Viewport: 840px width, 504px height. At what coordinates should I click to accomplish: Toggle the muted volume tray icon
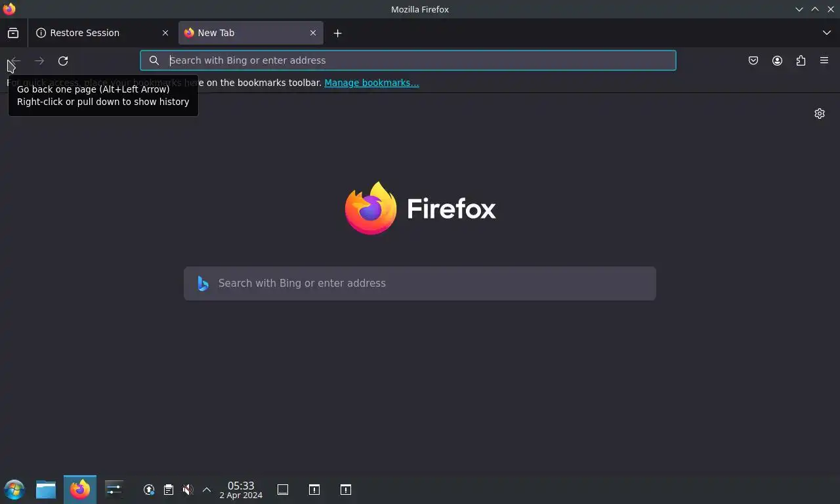coord(188,490)
